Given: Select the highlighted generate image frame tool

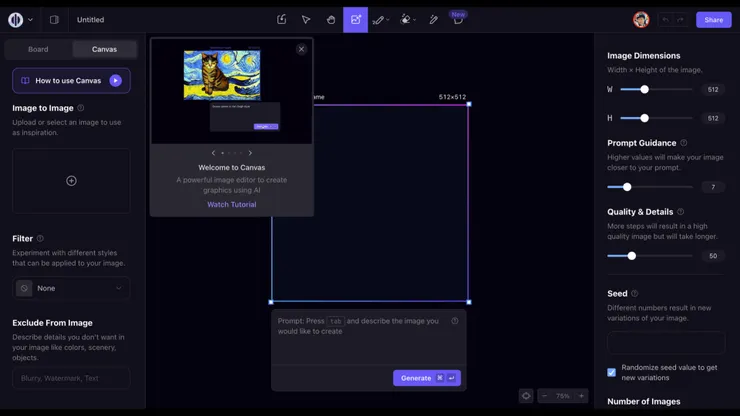Looking at the screenshot, I should pyautogui.click(x=355, y=20).
